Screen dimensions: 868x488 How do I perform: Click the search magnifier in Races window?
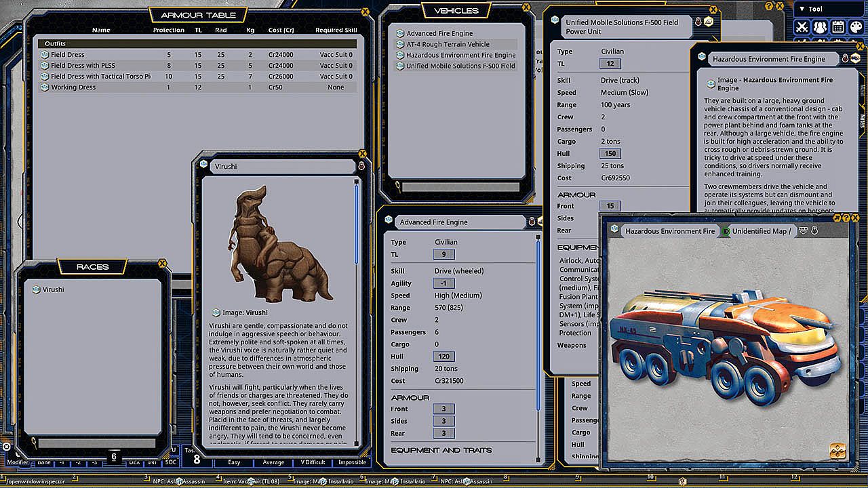[33, 442]
